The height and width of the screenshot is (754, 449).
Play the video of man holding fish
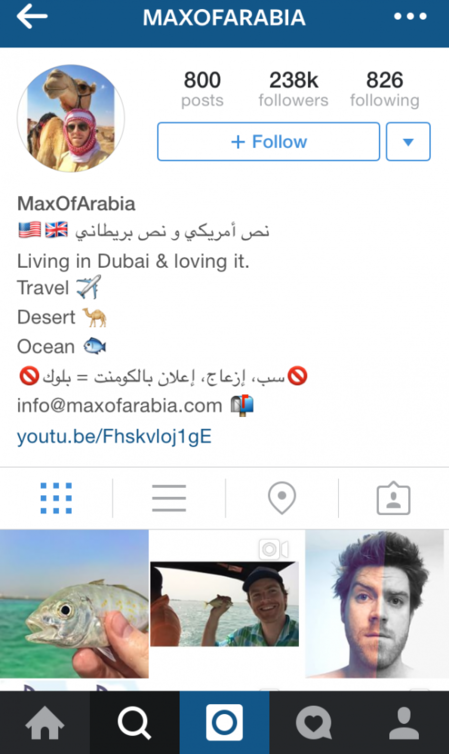[x=224, y=604]
